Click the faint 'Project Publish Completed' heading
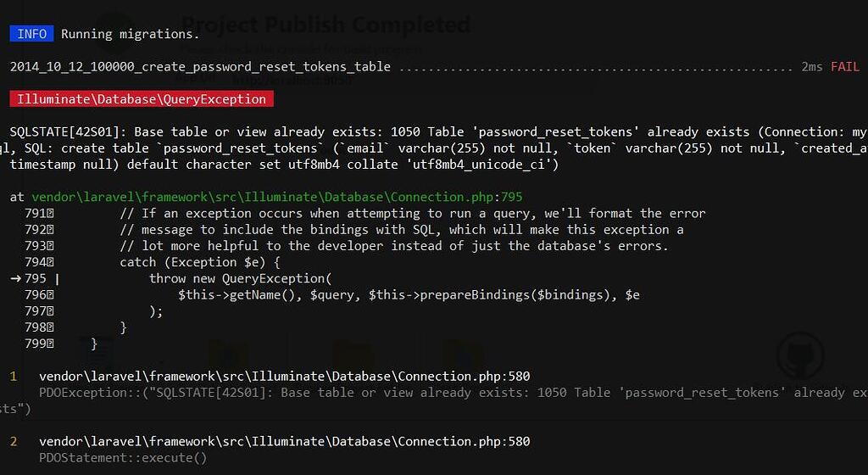The height and width of the screenshot is (475, 868). pos(326,25)
